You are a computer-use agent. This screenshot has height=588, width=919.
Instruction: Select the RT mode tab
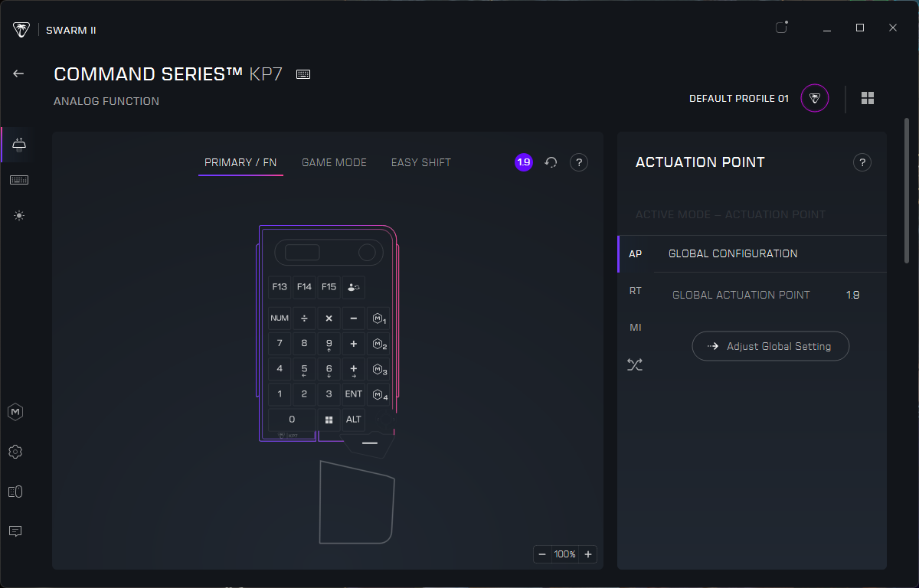coord(635,291)
